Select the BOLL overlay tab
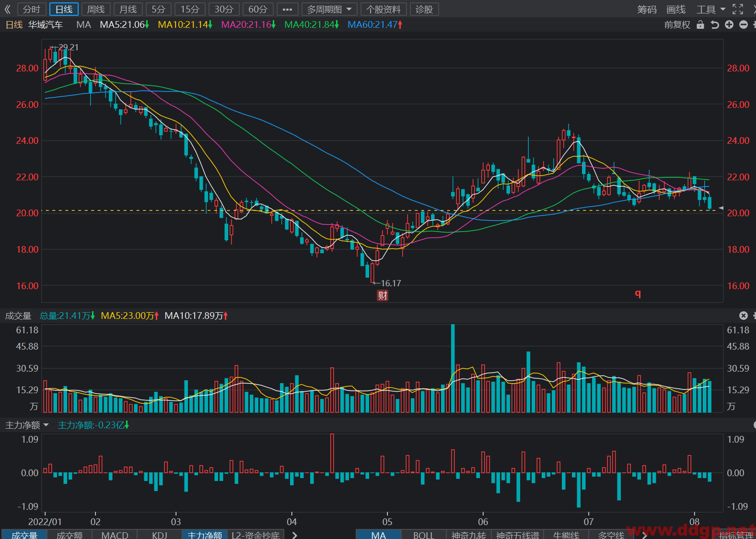Screen dimensions: 756x539 click(x=423, y=535)
